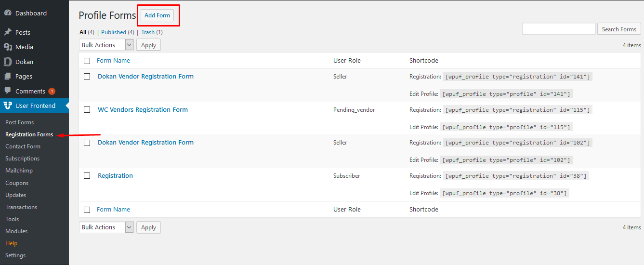Image resolution: width=644 pixels, height=265 pixels.
Task: Click the Dashboard gauge icon
Action: (x=8, y=13)
